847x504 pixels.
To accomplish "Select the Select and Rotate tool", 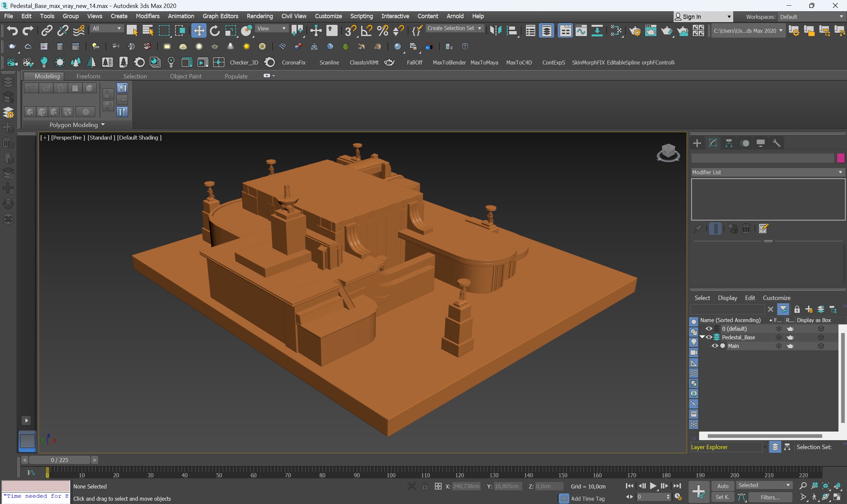I will (x=214, y=31).
